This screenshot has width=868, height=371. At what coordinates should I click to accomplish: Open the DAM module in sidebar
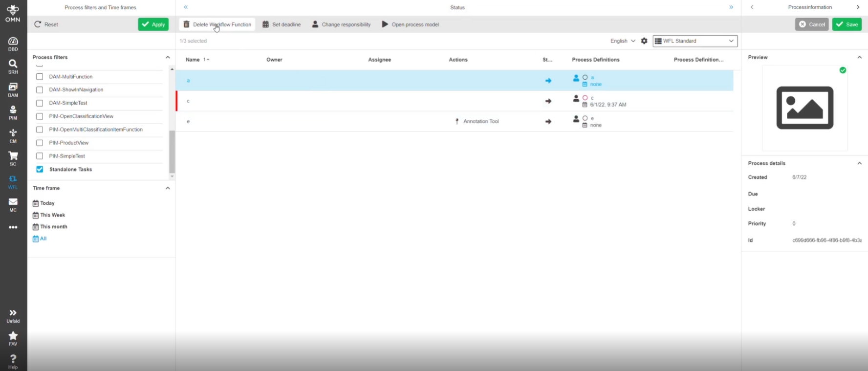[13, 89]
